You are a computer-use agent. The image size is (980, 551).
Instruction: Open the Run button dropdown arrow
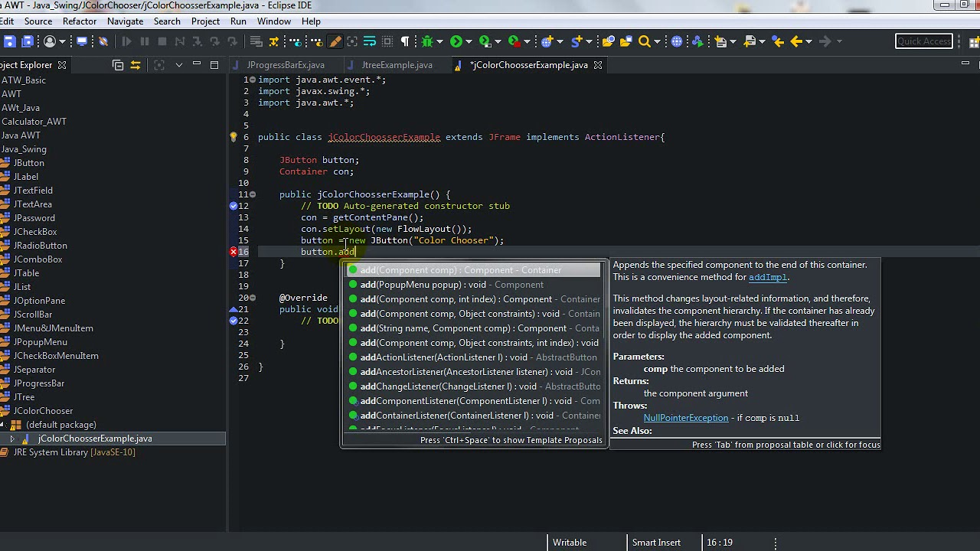pyautogui.click(x=469, y=41)
